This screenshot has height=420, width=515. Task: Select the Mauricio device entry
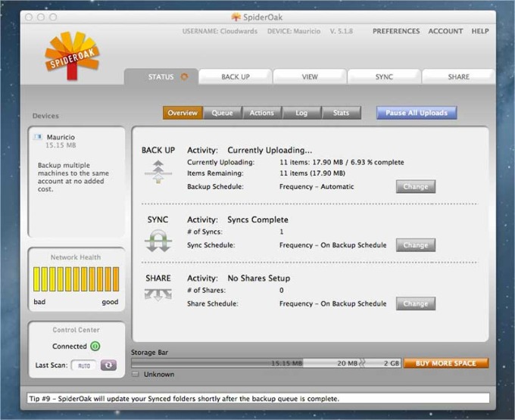point(61,141)
